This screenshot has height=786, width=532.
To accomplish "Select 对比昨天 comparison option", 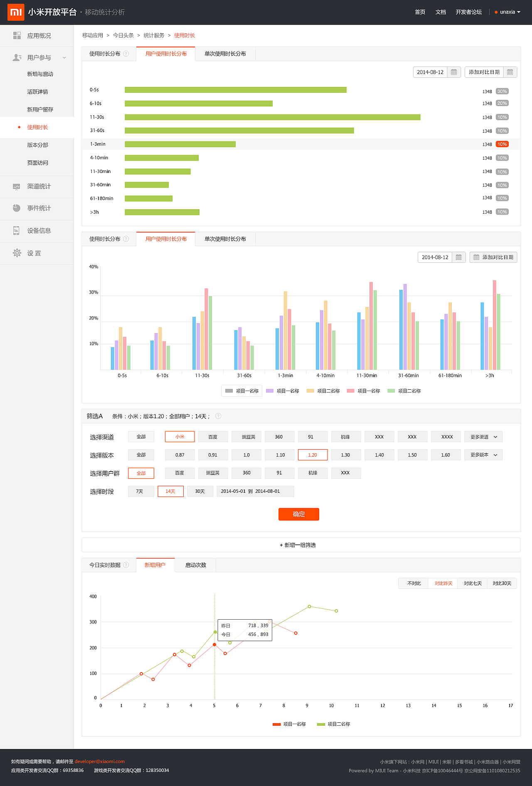I will (x=443, y=583).
